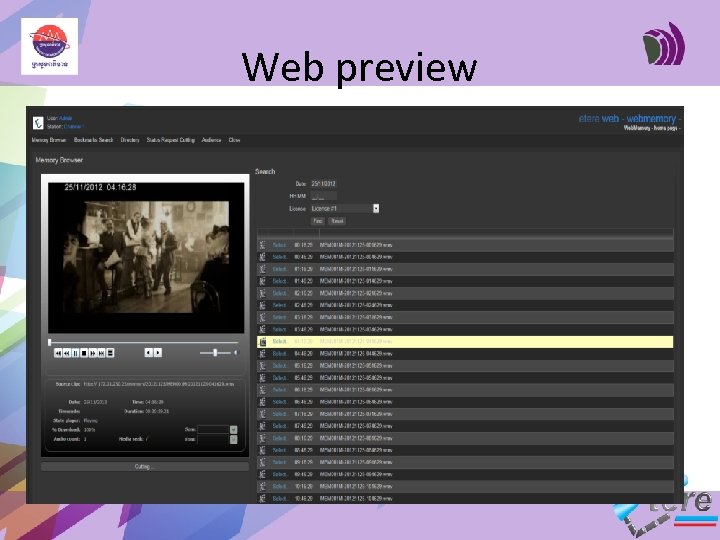Click the 04:46:29 time cell

(304, 354)
